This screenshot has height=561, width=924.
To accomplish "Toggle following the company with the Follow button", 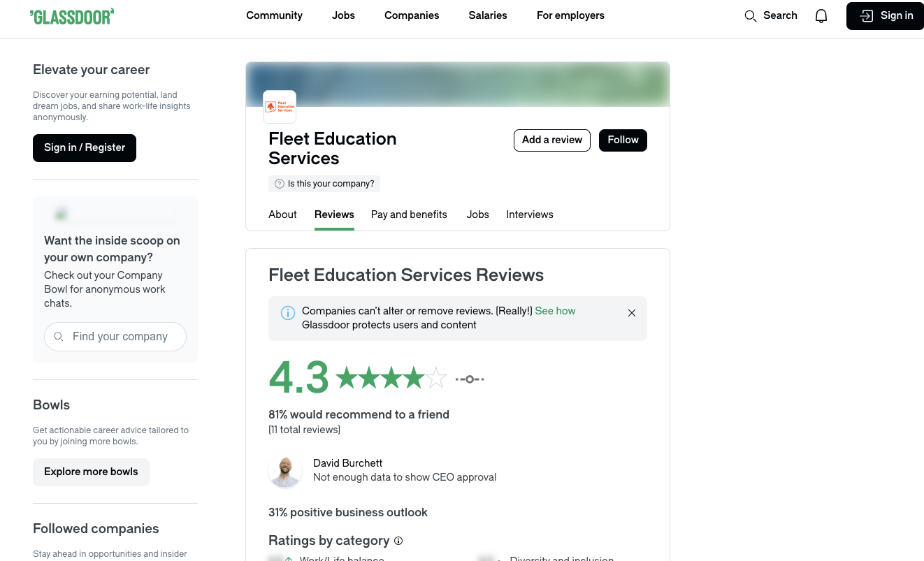I will coord(622,140).
